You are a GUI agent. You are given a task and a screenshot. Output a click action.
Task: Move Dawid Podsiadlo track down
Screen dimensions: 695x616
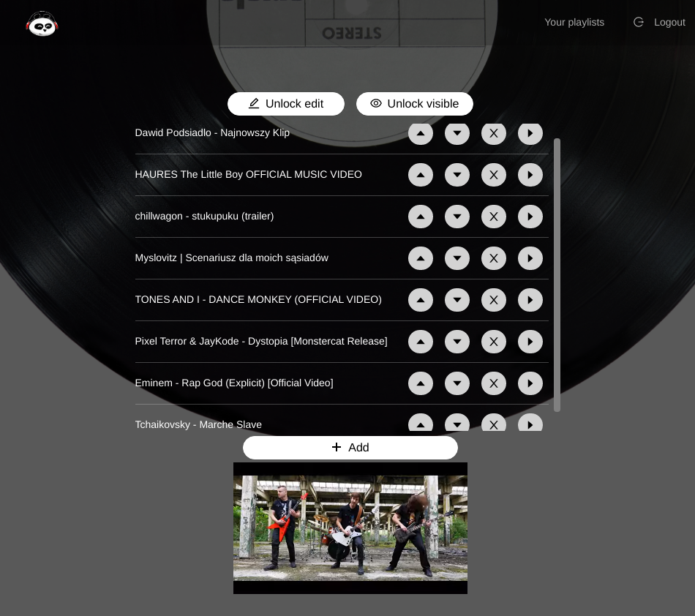click(x=457, y=133)
